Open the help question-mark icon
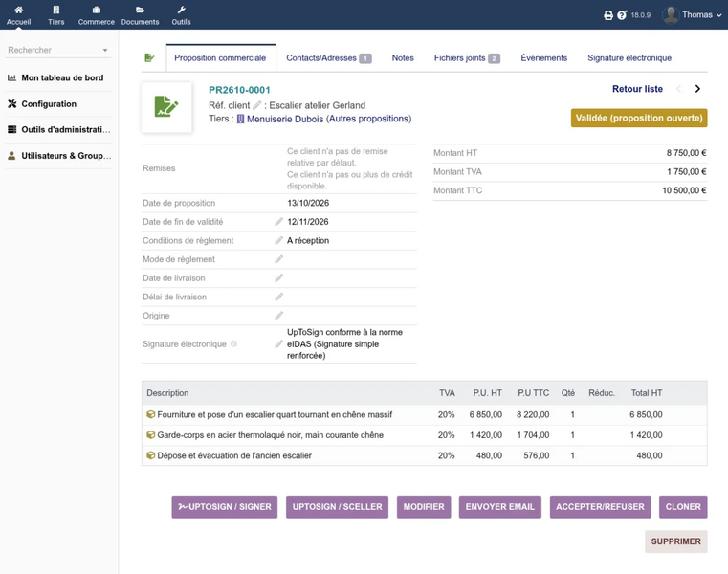Image resolution: width=728 pixels, height=574 pixels. (x=622, y=15)
